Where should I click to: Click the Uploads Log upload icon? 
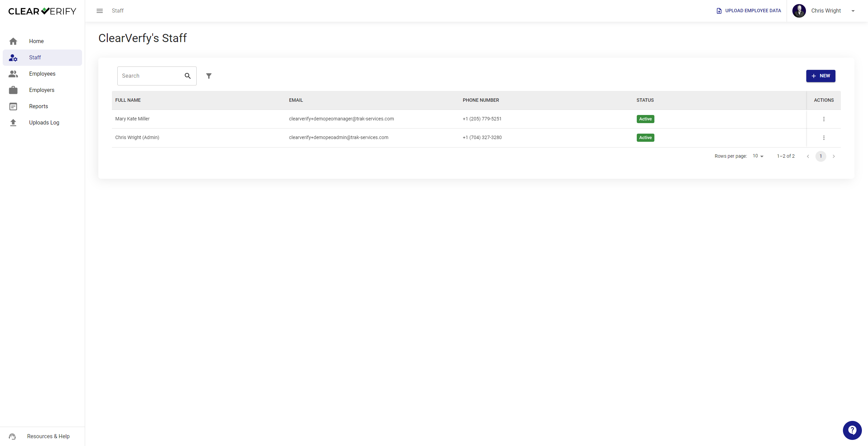[x=13, y=123]
